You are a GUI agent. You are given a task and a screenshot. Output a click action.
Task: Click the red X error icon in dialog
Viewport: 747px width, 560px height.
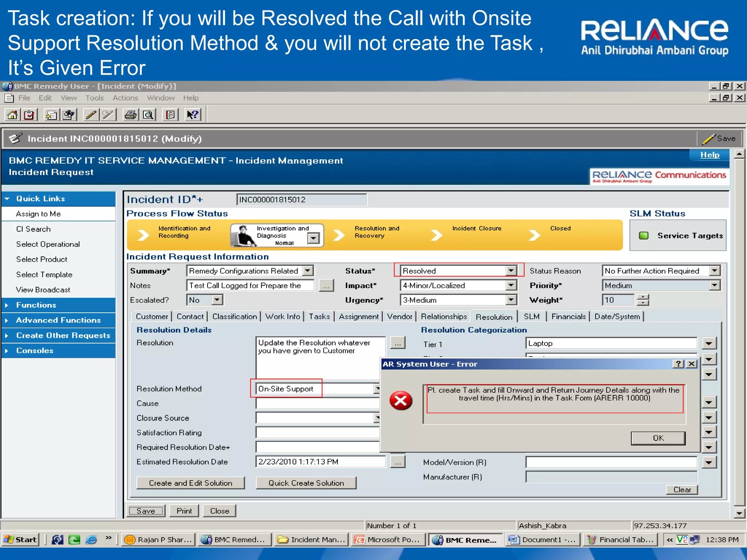tap(401, 401)
